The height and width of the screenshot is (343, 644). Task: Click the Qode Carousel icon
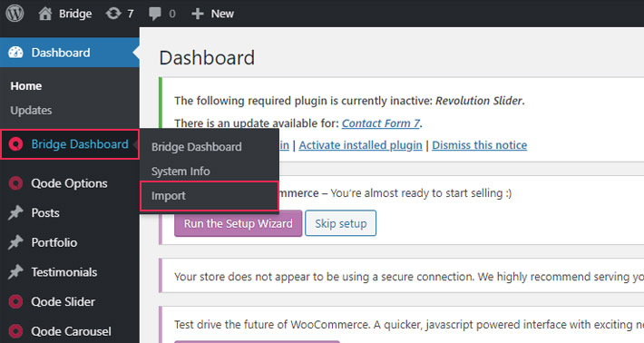(16, 331)
